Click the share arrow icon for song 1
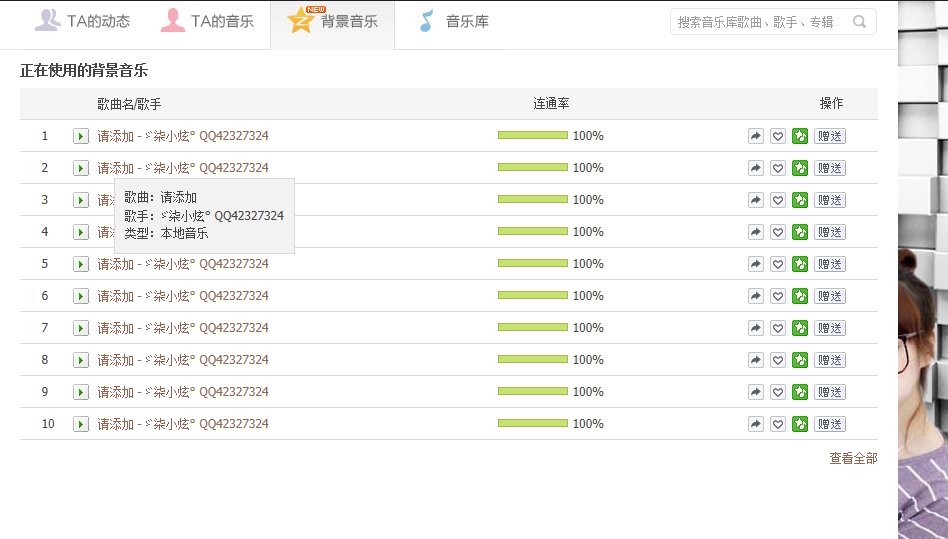 coord(756,136)
